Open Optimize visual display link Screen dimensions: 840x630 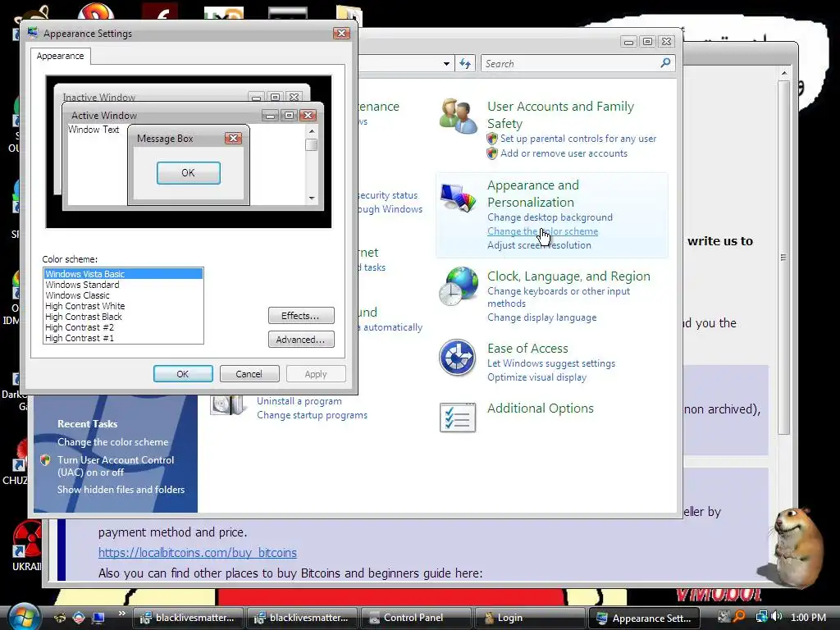tap(536, 377)
